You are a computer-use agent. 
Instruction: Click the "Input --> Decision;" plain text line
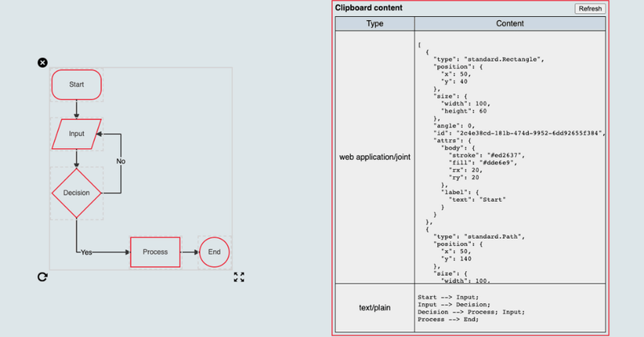[454, 305]
